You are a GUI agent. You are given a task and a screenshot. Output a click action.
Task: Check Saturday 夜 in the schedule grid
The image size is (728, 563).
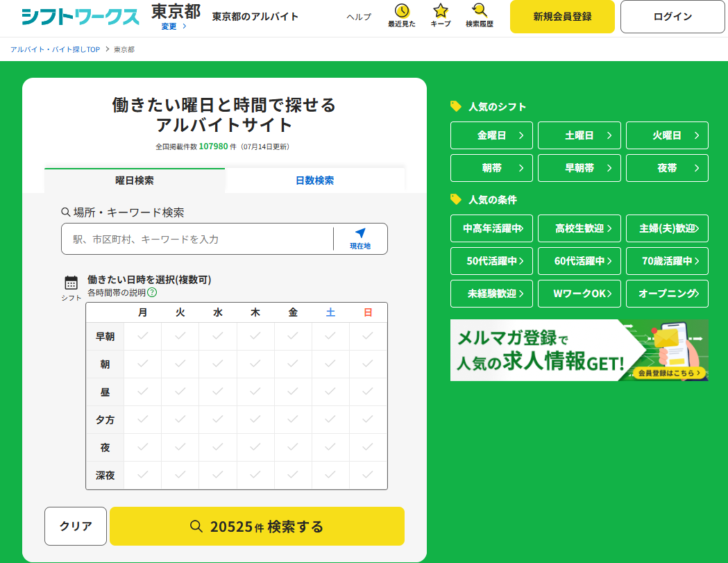click(x=330, y=448)
